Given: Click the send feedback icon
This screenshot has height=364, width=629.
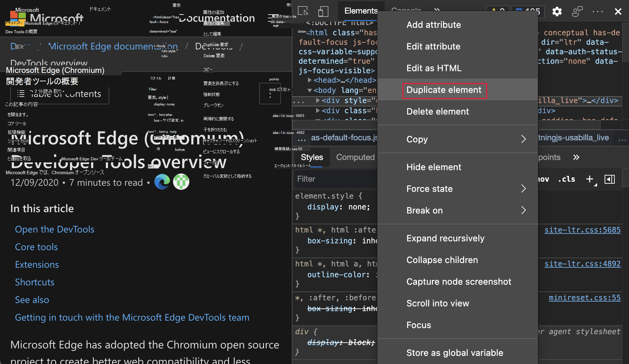Looking at the screenshot, I should pyautogui.click(x=577, y=12).
